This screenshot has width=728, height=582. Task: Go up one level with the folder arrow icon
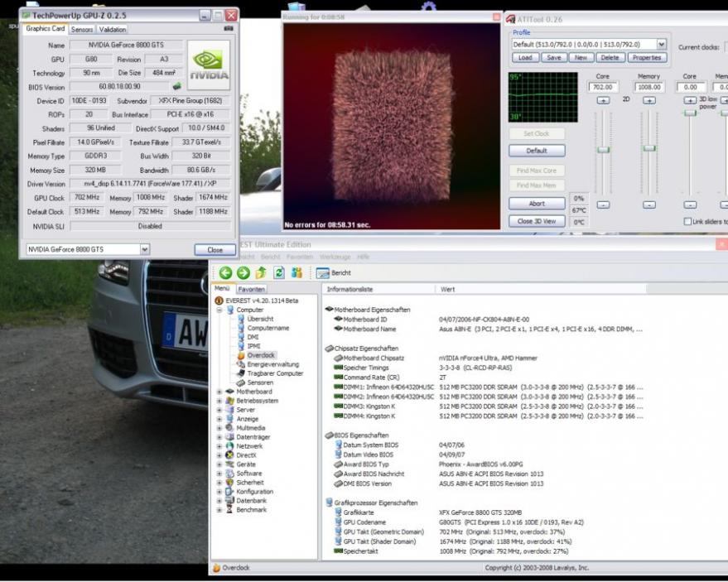(x=261, y=272)
